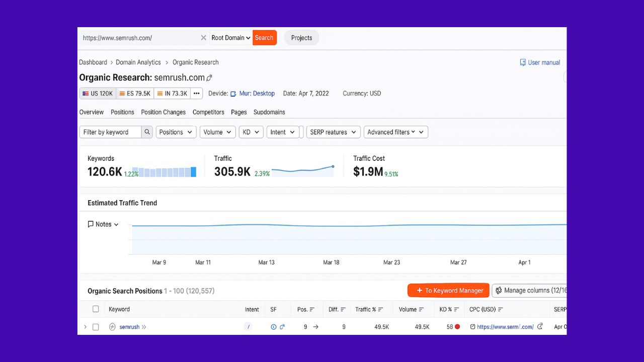Sort by the Diff. column sort icon
Viewport: 644px width, 362px height.
pyautogui.click(x=343, y=310)
